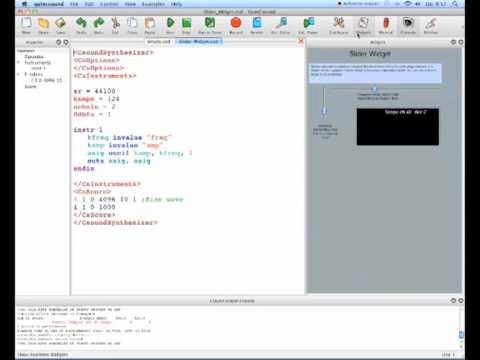This screenshot has height=360, width=480.
Task: Run the Csound file with the green Run icon
Action: pyautogui.click(x=170, y=26)
